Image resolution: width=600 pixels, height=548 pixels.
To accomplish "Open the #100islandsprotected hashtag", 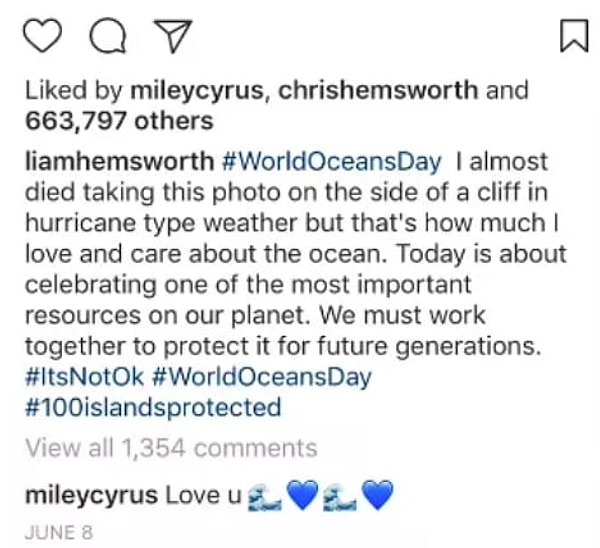I will [x=152, y=408].
